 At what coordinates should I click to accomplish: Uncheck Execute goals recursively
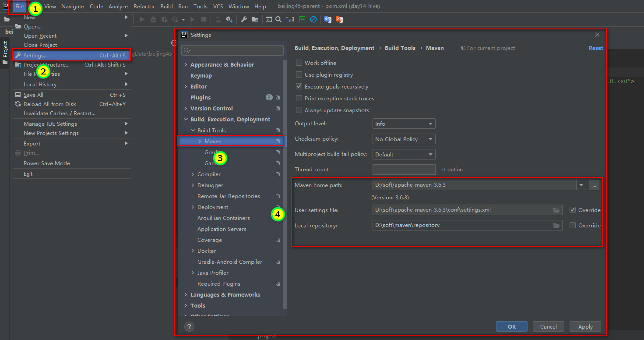click(x=299, y=87)
